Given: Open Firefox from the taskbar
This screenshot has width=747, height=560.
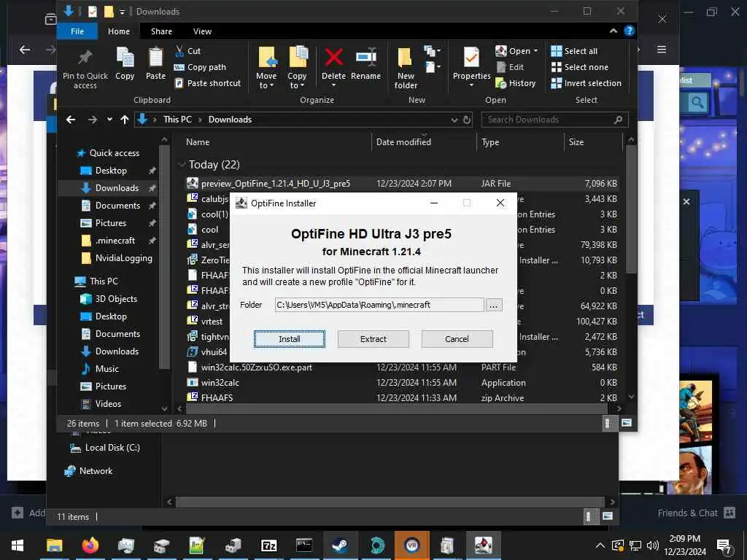Looking at the screenshot, I should 90,545.
